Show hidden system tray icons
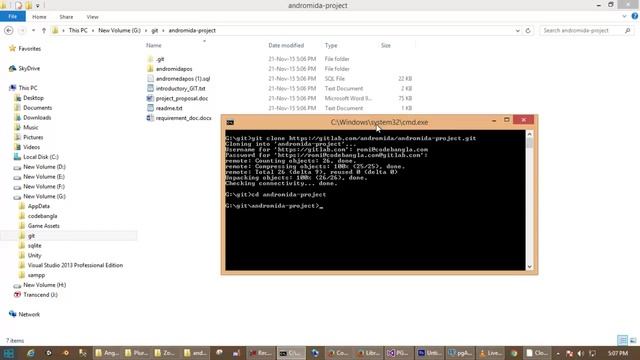The width and height of the screenshot is (640, 360). click(558, 353)
